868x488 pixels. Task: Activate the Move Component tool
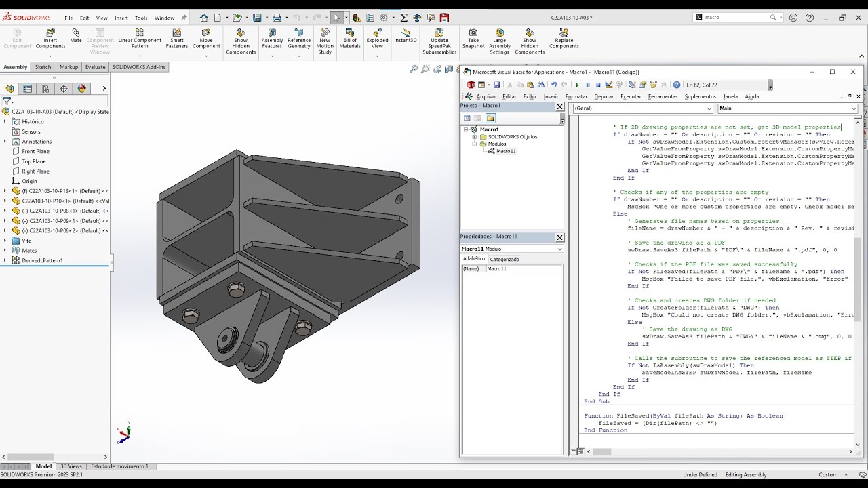pyautogui.click(x=206, y=39)
